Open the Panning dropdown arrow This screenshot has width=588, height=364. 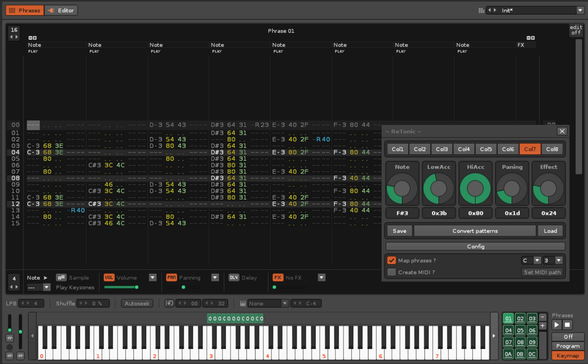point(215,278)
